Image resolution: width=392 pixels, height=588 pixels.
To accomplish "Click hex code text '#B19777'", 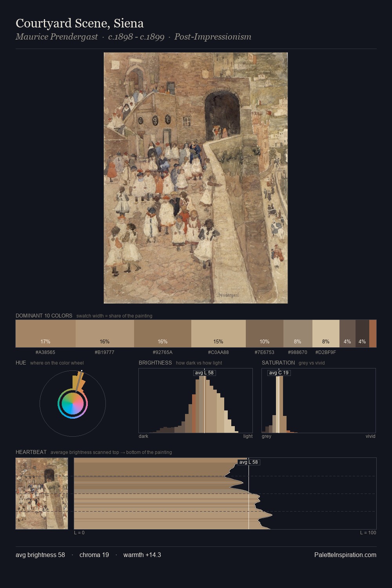I will click(105, 352).
